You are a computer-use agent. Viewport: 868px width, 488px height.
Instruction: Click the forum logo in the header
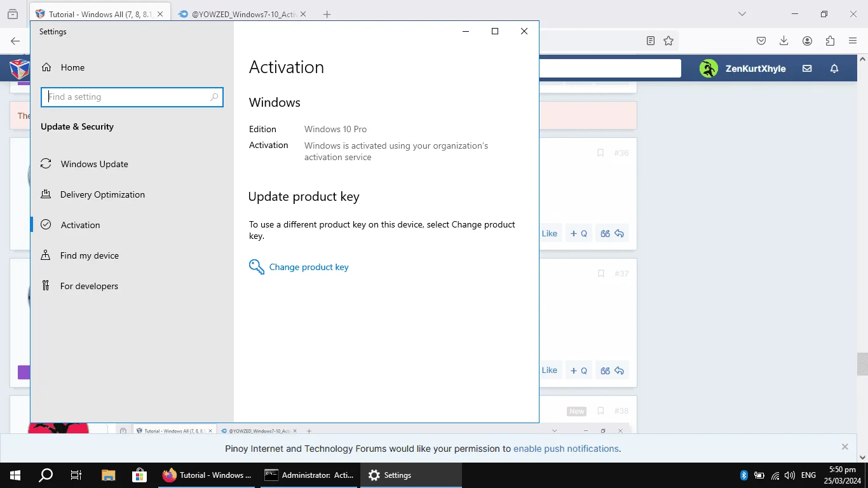pyautogui.click(x=19, y=69)
